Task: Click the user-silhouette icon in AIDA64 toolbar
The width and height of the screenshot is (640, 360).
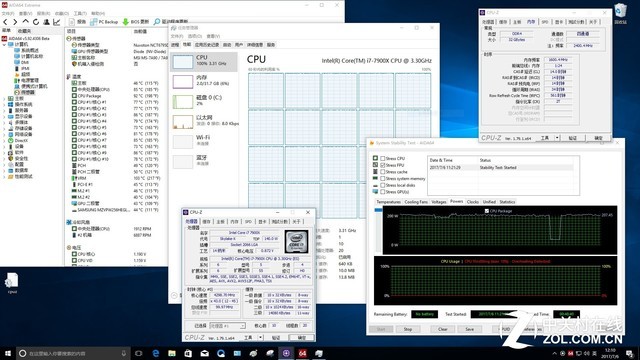Action: point(47,22)
